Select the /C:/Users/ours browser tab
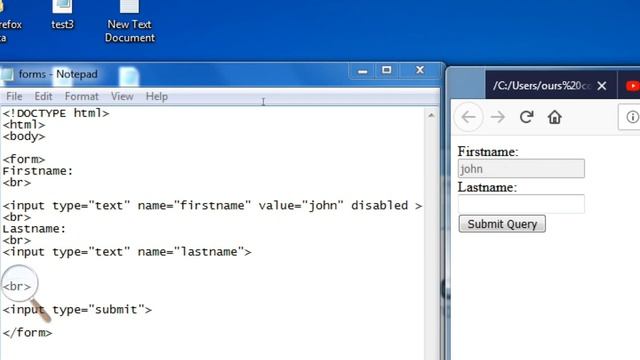The width and height of the screenshot is (640, 360). (542, 86)
